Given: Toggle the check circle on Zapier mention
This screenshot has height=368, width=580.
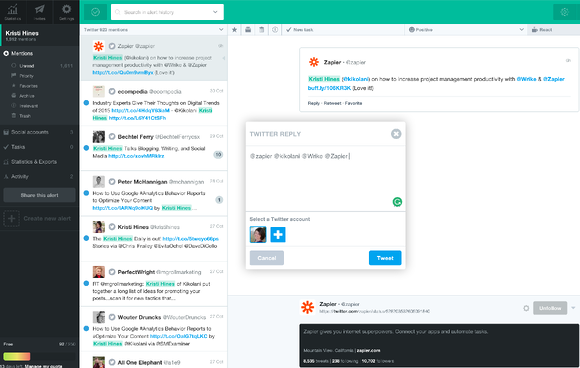Looking at the screenshot, I should [x=112, y=46].
